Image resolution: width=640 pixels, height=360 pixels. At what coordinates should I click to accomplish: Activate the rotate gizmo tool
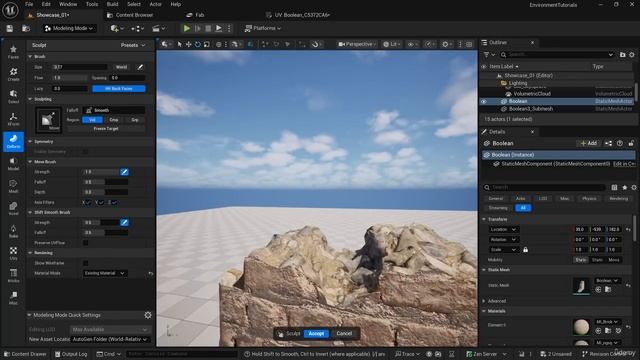[198, 44]
